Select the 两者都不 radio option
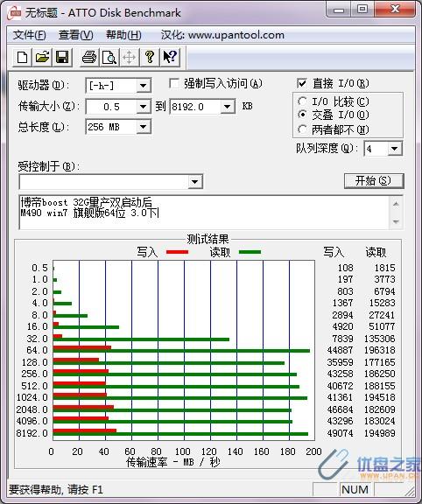Viewport: 422px width, 504px height. click(302, 129)
